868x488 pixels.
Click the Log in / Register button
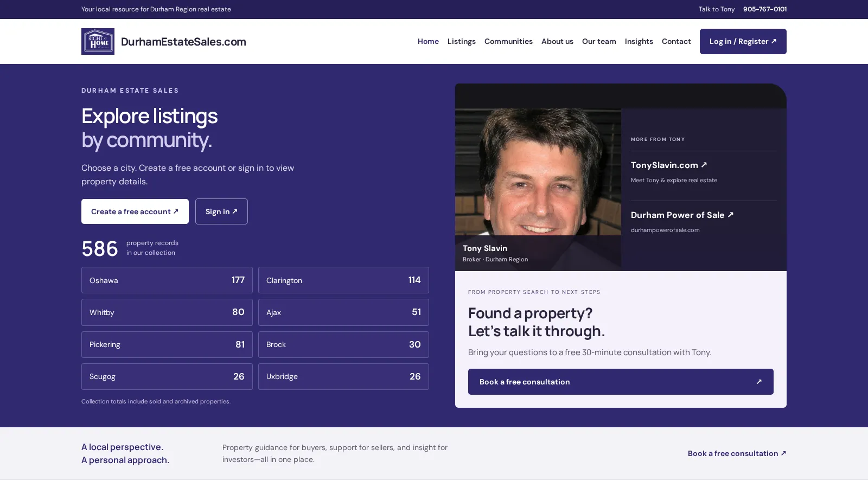(x=743, y=41)
